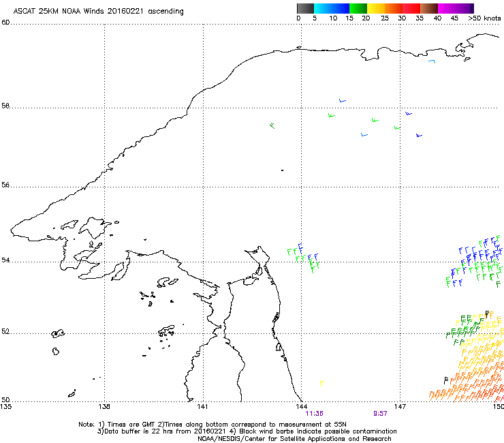Screen dimensions: 504x443
Task: Click the latitude label '50'
Action: pos(5,399)
